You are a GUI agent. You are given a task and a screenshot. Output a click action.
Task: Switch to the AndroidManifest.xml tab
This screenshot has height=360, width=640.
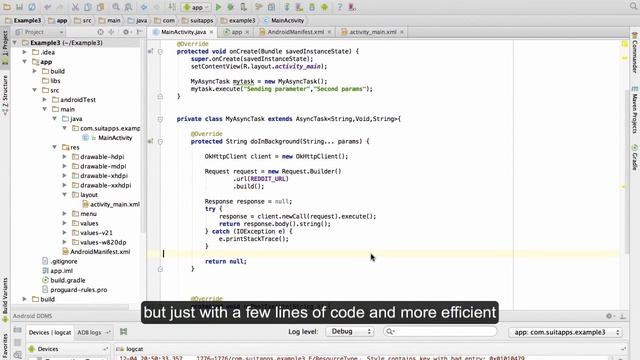pos(296,32)
